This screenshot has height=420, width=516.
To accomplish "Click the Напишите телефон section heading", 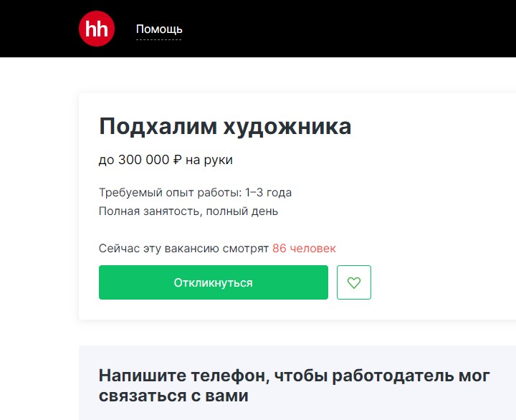I will [294, 376].
